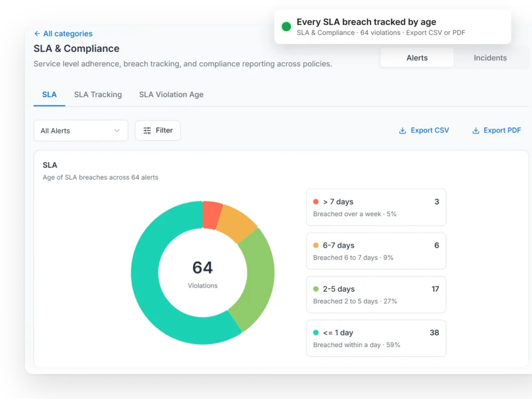Screen dimensions: 532x399
Task: Click 'Age of SLA breaches across 64 alerts' subtitle
Action: pyautogui.click(x=100, y=178)
